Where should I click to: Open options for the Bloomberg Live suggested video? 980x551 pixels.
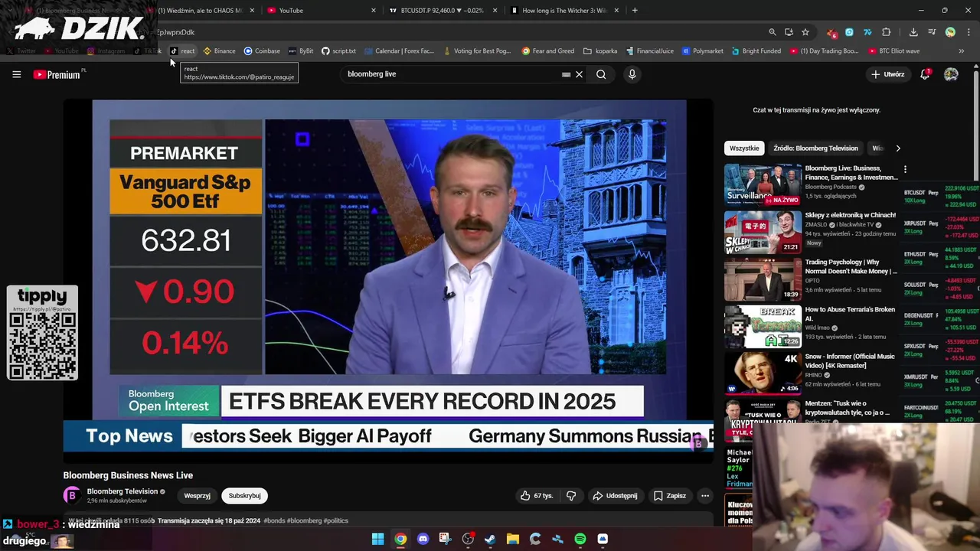tap(905, 169)
